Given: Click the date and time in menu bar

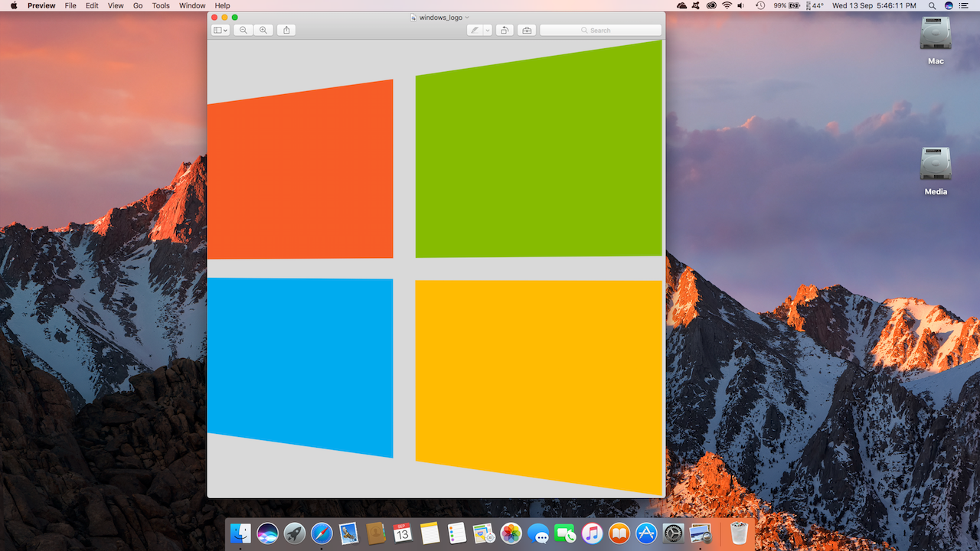Looking at the screenshot, I should point(874,5).
